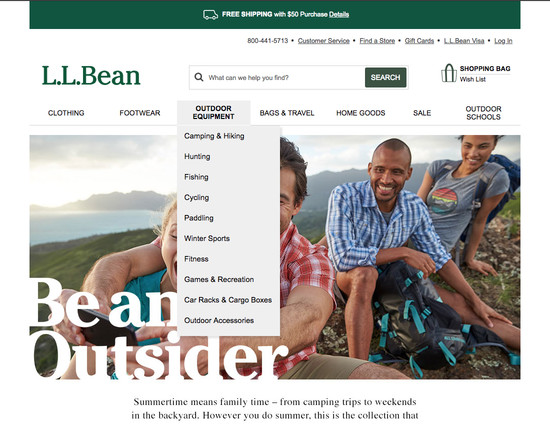This screenshot has height=424, width=550.
Task: Open the Clothing navigation menu
Action: click(x=66, y=113)
